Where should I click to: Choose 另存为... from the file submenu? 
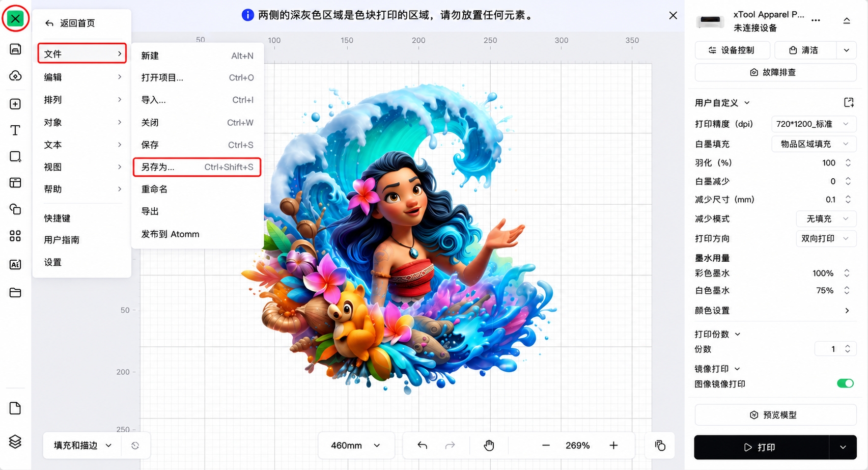click(x=197, y=167)
